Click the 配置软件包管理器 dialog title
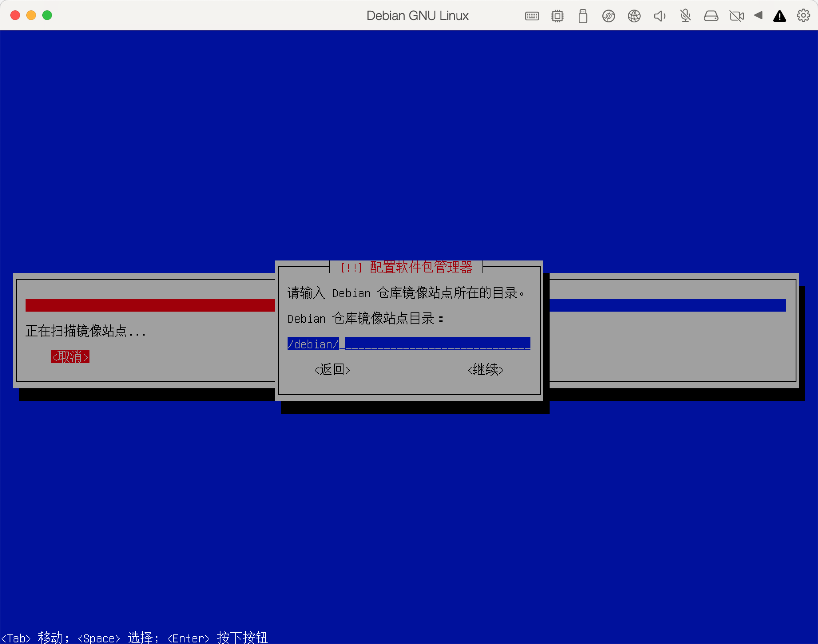This screenshot has width=818, height=644. pyautogui.click(x=406, y=267)
